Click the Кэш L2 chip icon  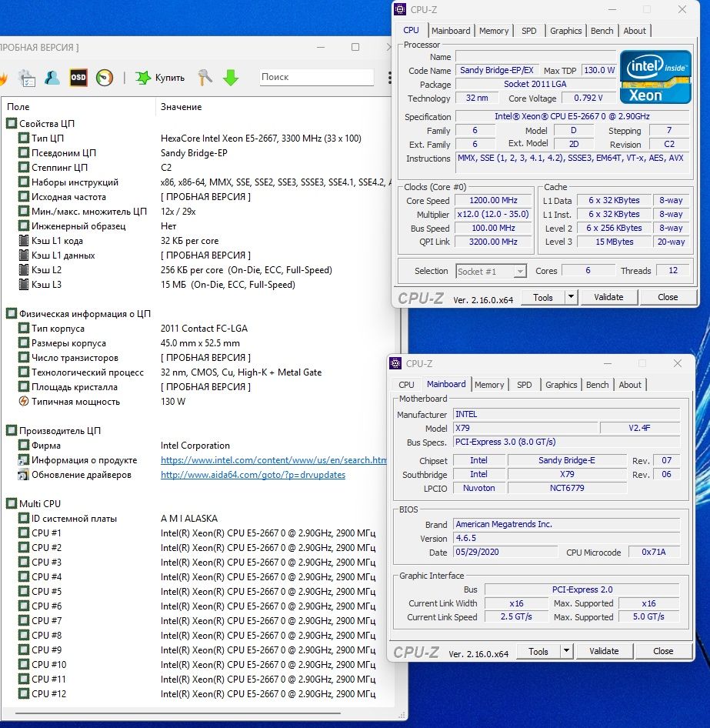click(x=24, y=270)
